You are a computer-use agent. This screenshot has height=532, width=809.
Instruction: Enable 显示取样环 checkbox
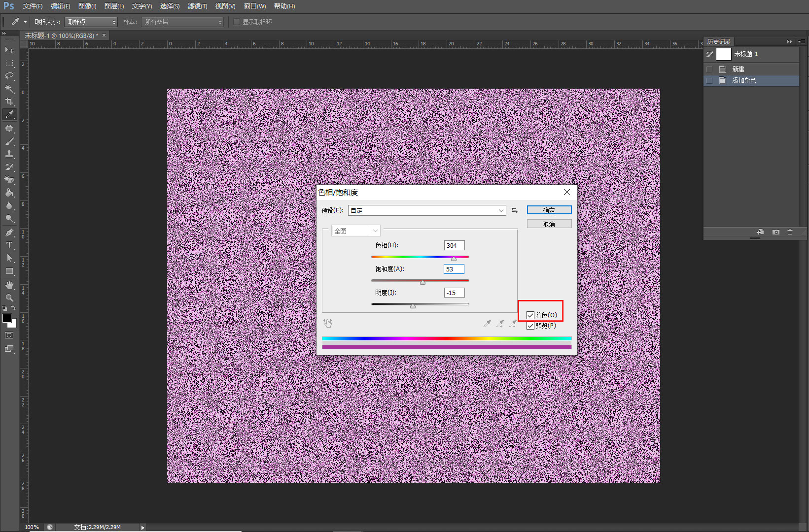(x=237, y=22)
